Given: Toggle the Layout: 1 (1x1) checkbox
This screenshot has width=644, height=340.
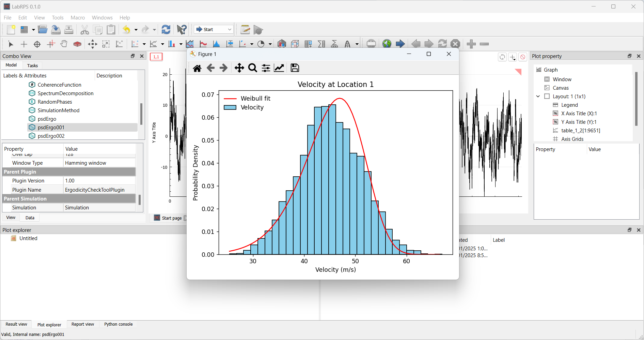Looking at the screenshot, I should pos(547,97).
